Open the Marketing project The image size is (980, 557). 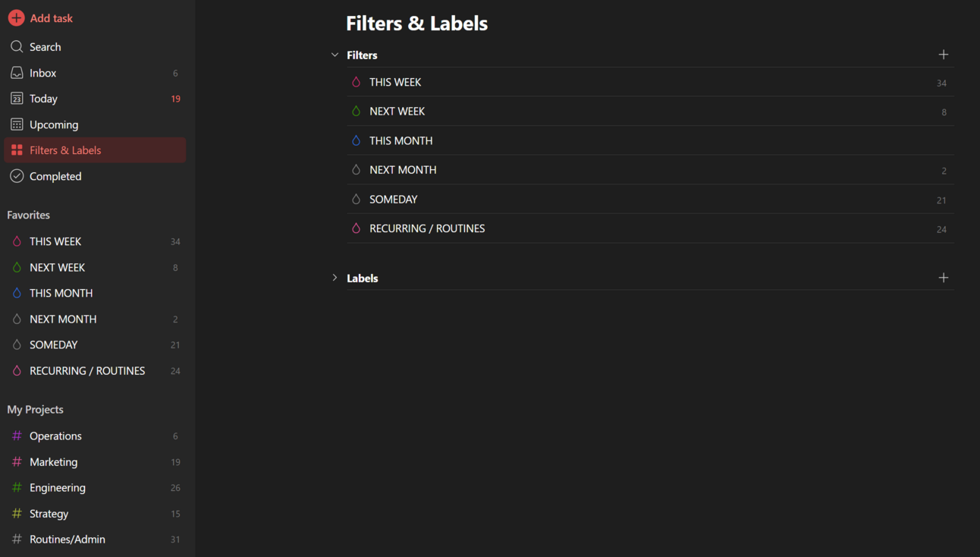53,461
